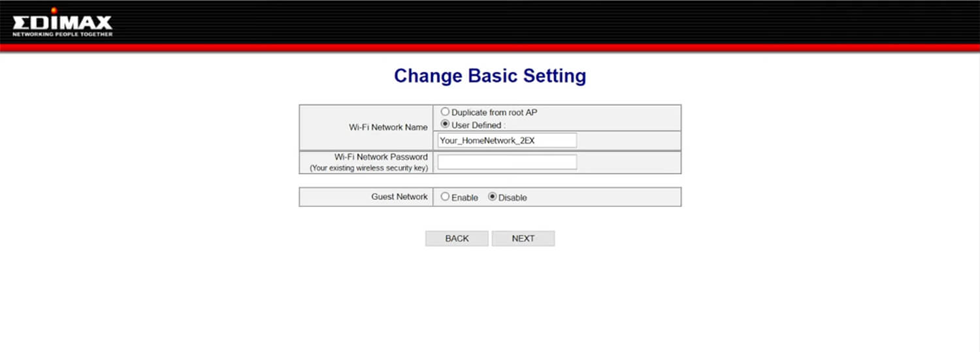The width and height of the screenshot is (980, 352).
Task: Click the 'Your existing wireless security key' hint
Action: click(x=368, y=168)
